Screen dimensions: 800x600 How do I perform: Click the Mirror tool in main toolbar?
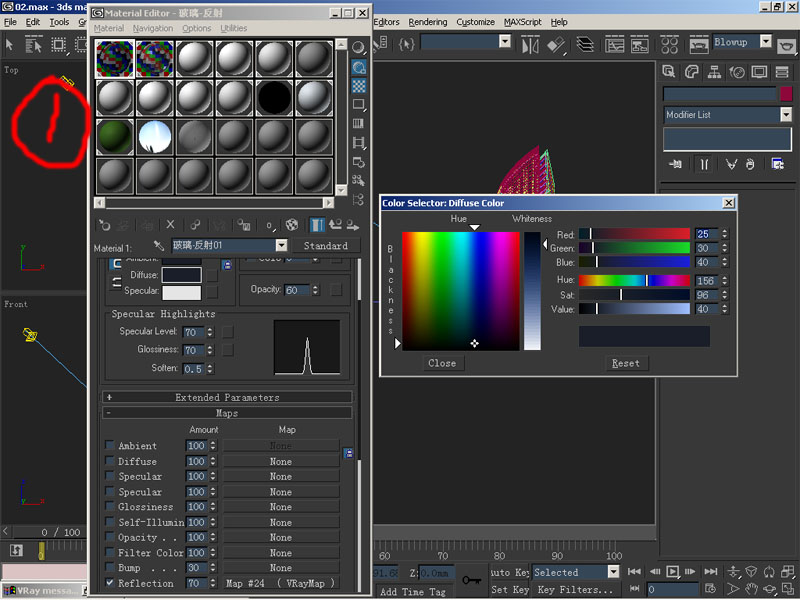[x=531, y=45]
